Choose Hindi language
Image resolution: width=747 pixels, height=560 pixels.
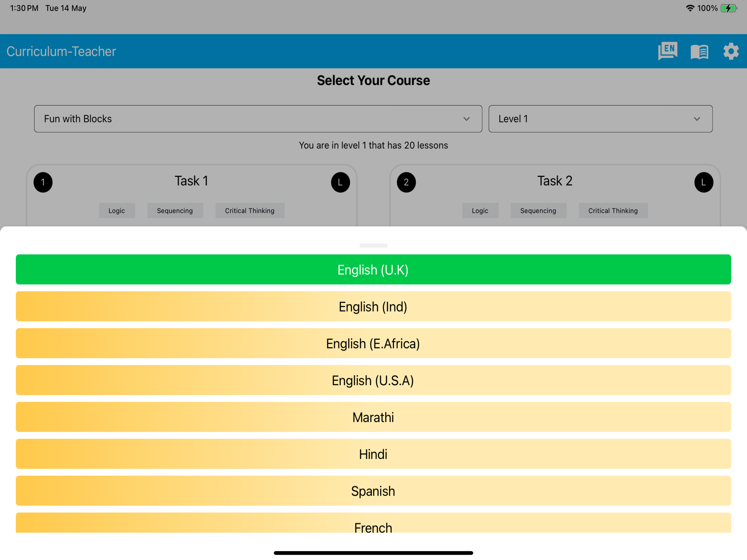coord(373,454)
